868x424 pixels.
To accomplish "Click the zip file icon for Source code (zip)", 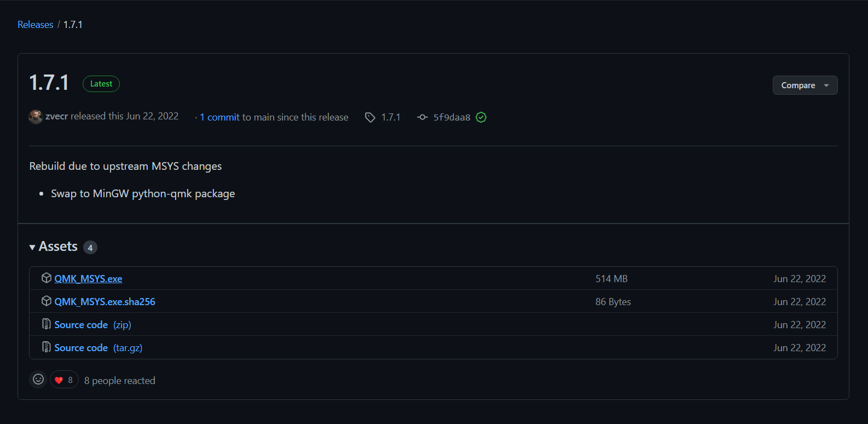I will (47, 324).
